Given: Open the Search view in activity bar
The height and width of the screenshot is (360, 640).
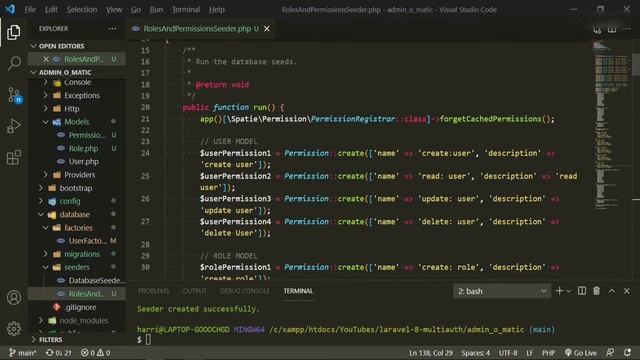Looking at the screenshot, I should click(x=13, y=63).
